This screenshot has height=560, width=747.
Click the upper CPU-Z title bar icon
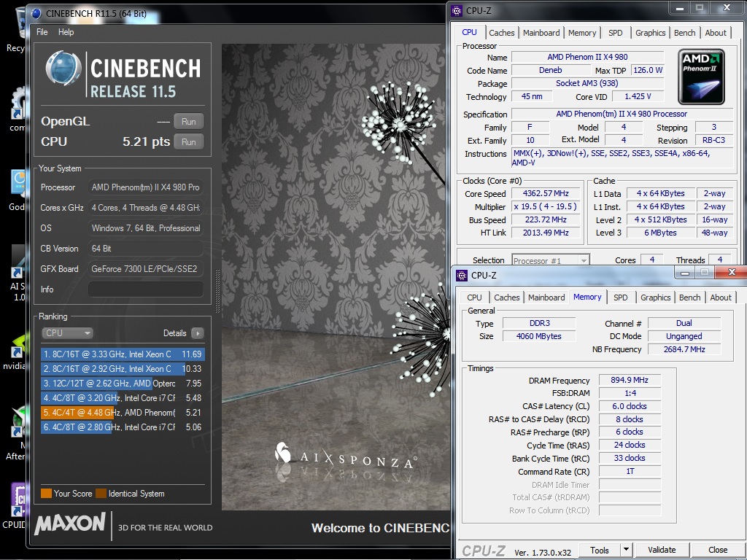[457, 10]
